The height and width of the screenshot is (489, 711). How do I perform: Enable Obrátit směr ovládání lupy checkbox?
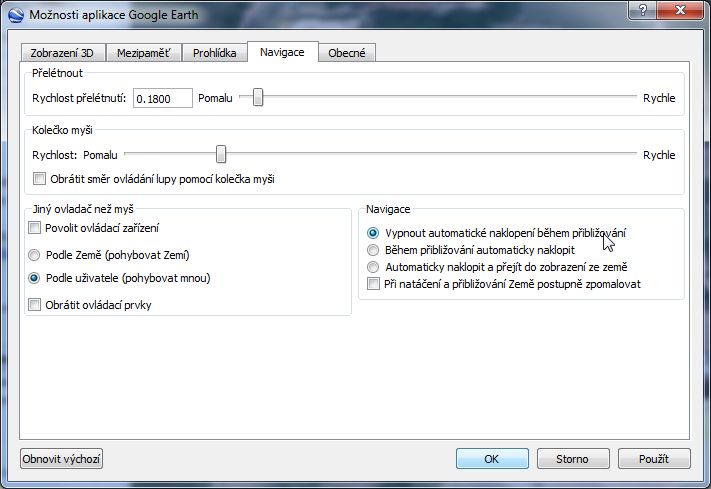point(39,178)
